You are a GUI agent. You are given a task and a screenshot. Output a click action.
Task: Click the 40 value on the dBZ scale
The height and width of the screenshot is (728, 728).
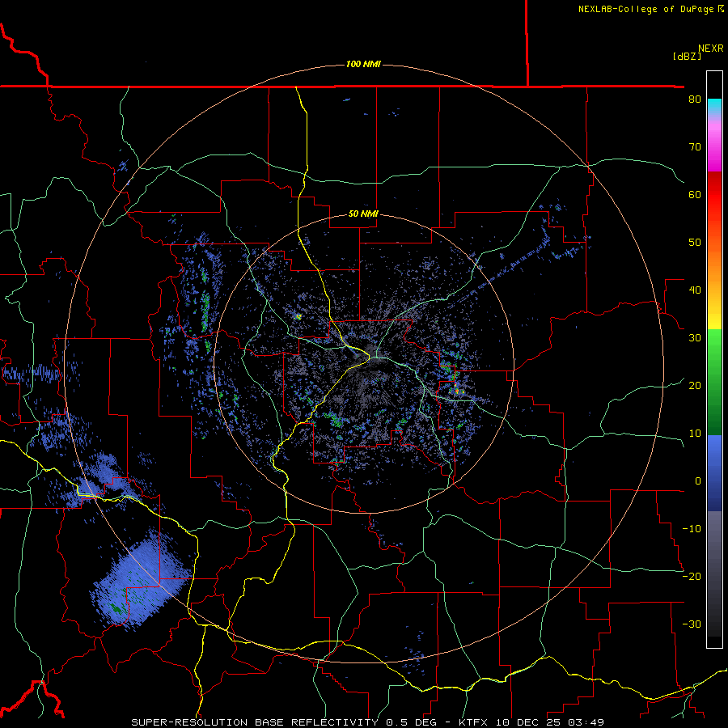[695, 290]
